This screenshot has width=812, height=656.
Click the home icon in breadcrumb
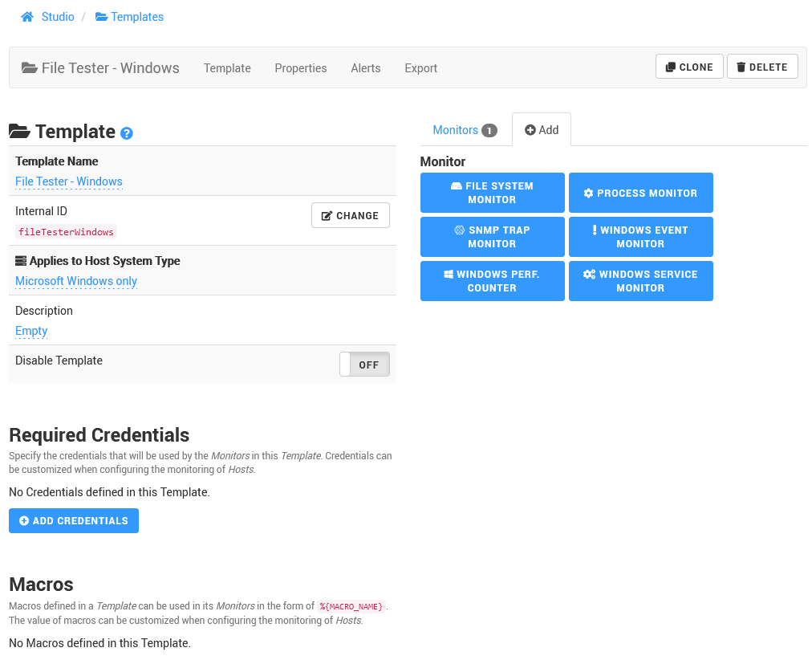click(x=27, y=17)
